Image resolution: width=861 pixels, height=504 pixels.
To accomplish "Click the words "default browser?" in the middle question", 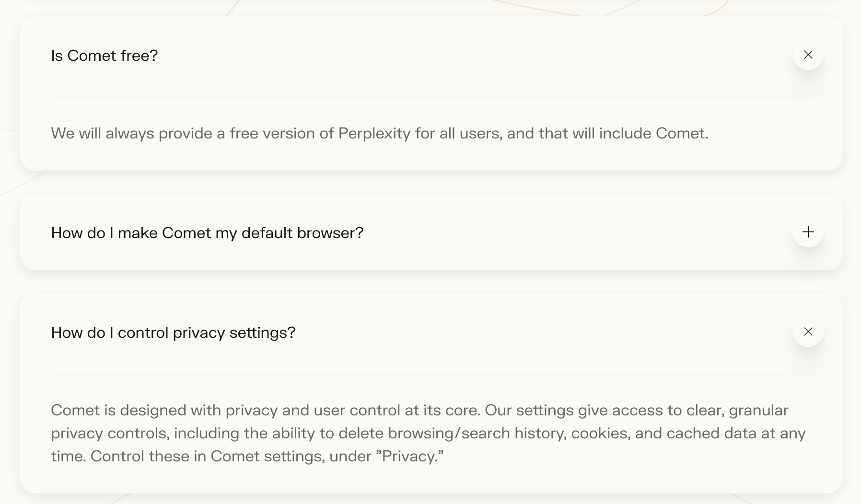I will [x=302, y=233].
